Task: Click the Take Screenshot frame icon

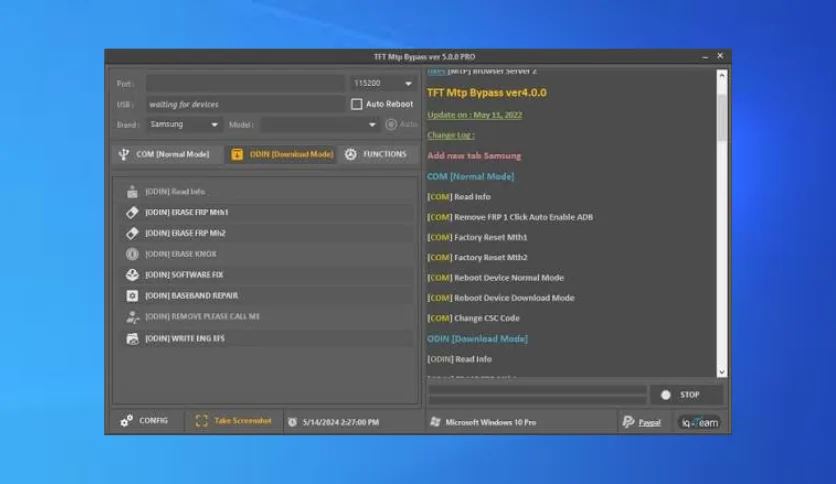Action: [x=202, y=421]
